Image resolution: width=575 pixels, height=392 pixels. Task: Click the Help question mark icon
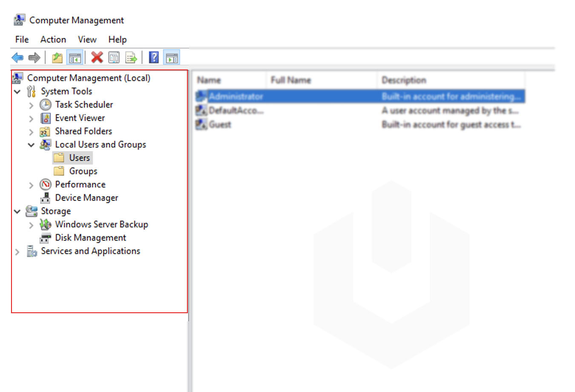tap(153, 57)
